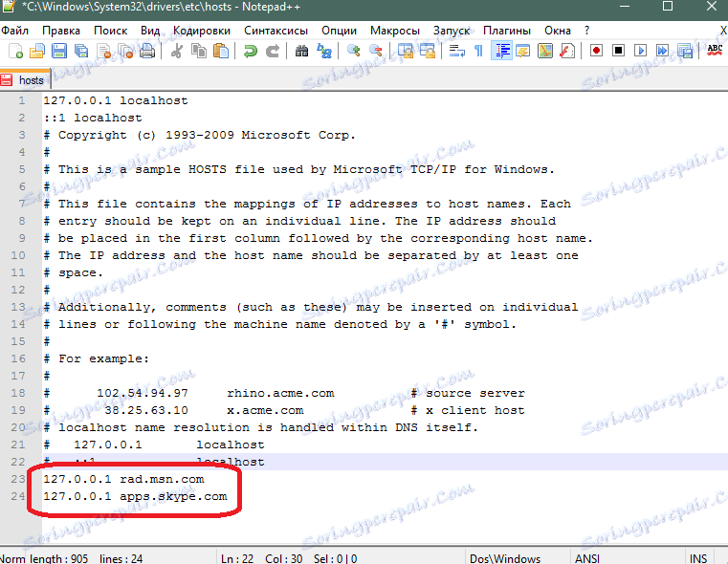
Task: Click the Close All documents icon
Action: point(125,51)
